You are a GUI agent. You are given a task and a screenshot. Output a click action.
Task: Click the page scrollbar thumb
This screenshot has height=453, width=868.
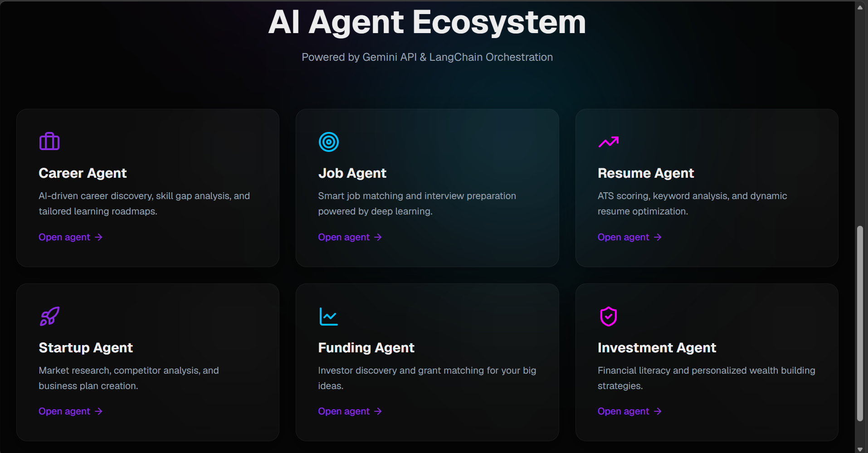860,323
